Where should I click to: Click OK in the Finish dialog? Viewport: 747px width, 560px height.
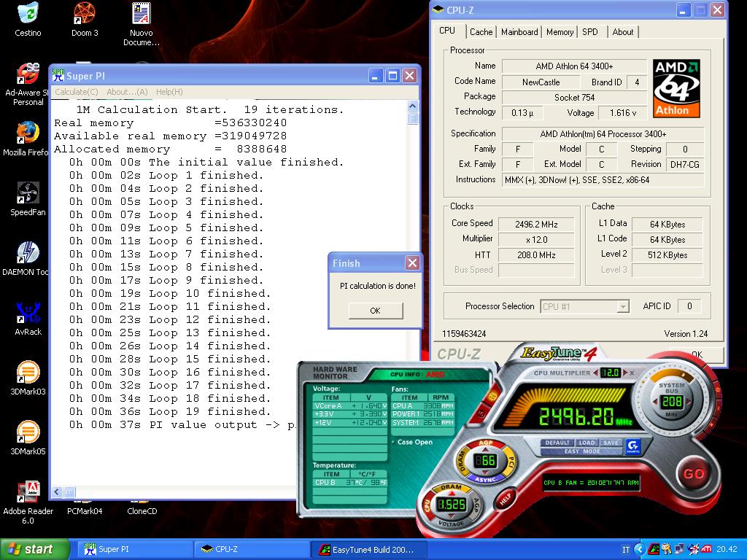click(x=376, y=311)
